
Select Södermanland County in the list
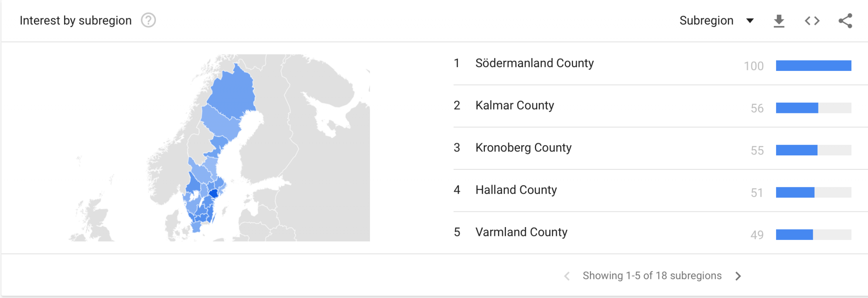click(x=534, y=63)
